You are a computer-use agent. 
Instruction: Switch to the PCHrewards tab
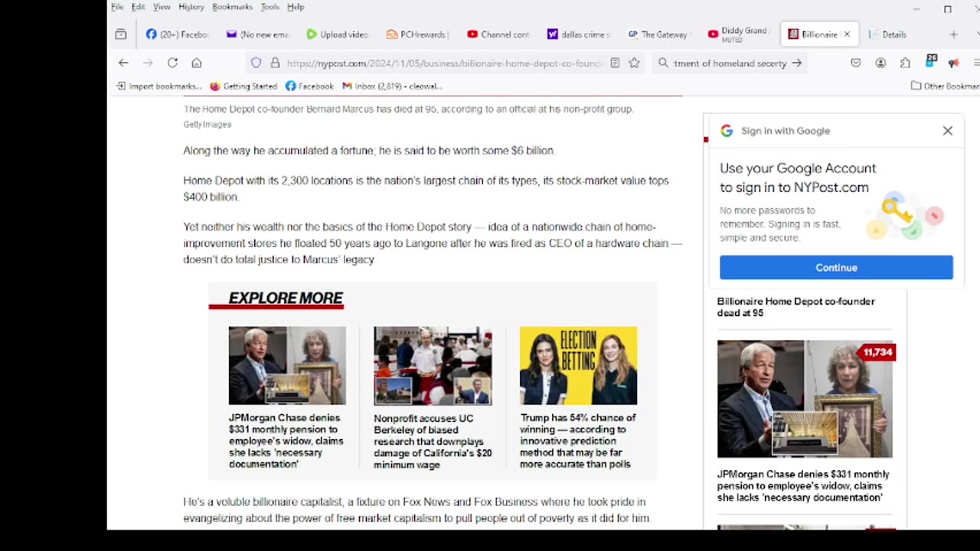[417, 34]
